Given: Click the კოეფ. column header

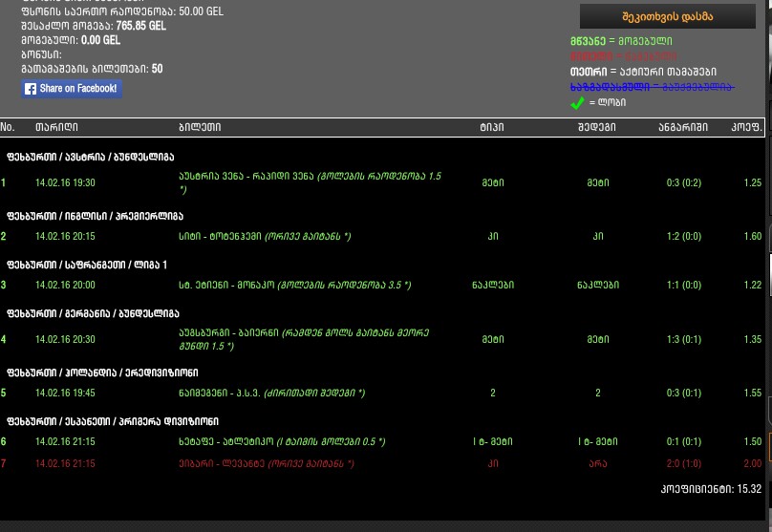Looking at the screenshot, I should pyautogui.click(x=746, y=127).
